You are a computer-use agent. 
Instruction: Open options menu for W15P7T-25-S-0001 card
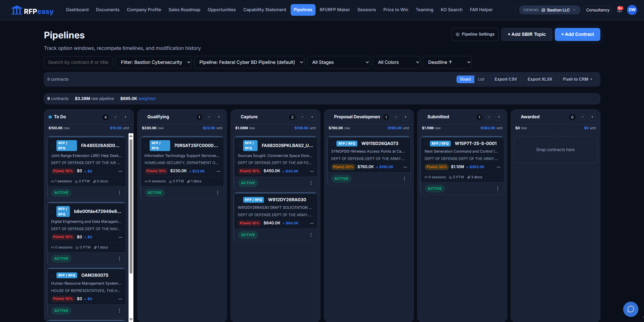pyautogui.click(x=497, y=188)
